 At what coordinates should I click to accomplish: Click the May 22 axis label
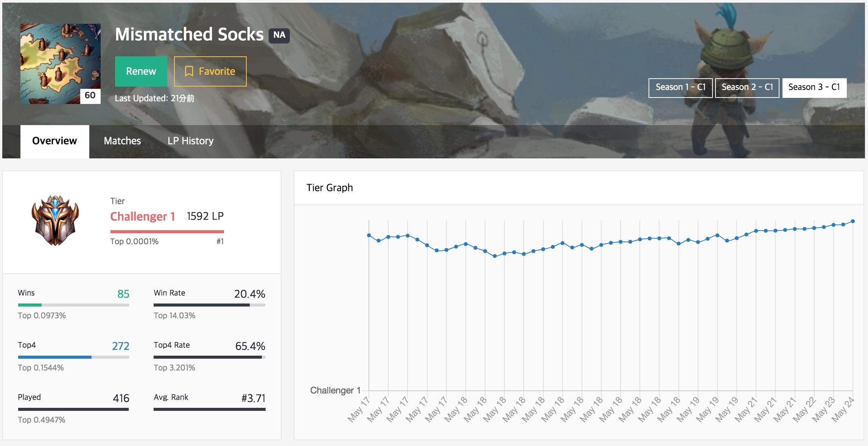[x=804, y=409]
